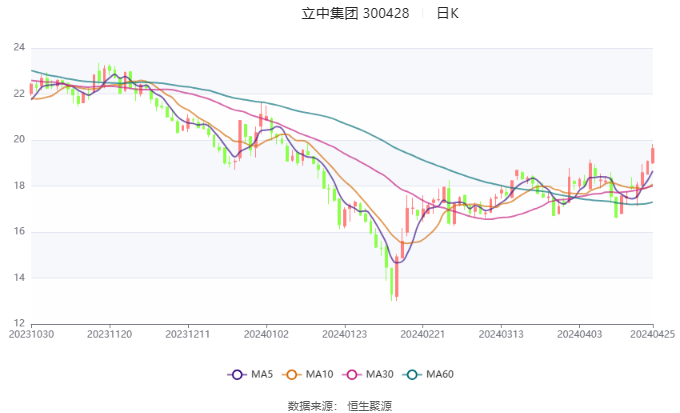Select the 20240425 date on the x-axis
The width and height of the screenshot is (680, 413).
(x=651, y=333)
